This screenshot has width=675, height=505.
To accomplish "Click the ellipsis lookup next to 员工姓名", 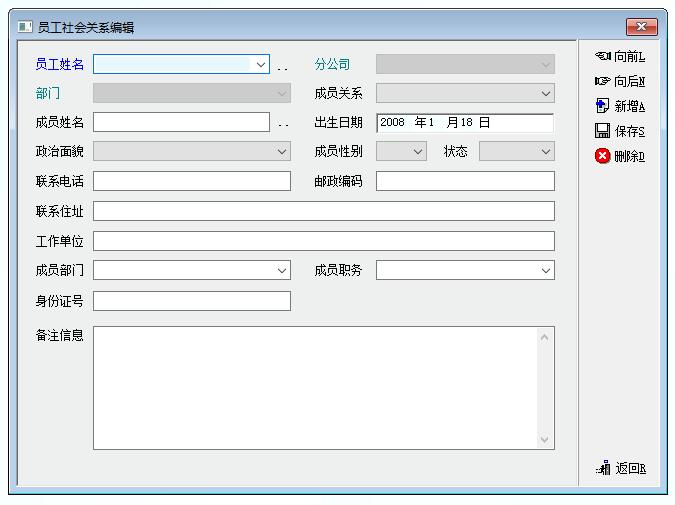I will coord(282,66).
